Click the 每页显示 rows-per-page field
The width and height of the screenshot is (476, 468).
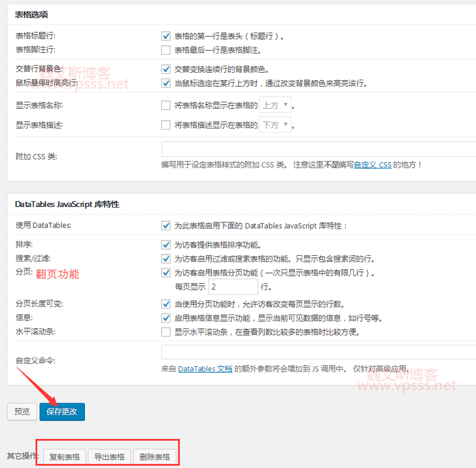coord(233,287)
